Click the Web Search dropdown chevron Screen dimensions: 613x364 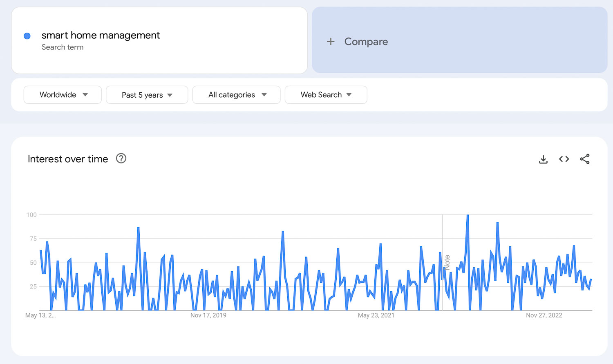coord(349,95)
